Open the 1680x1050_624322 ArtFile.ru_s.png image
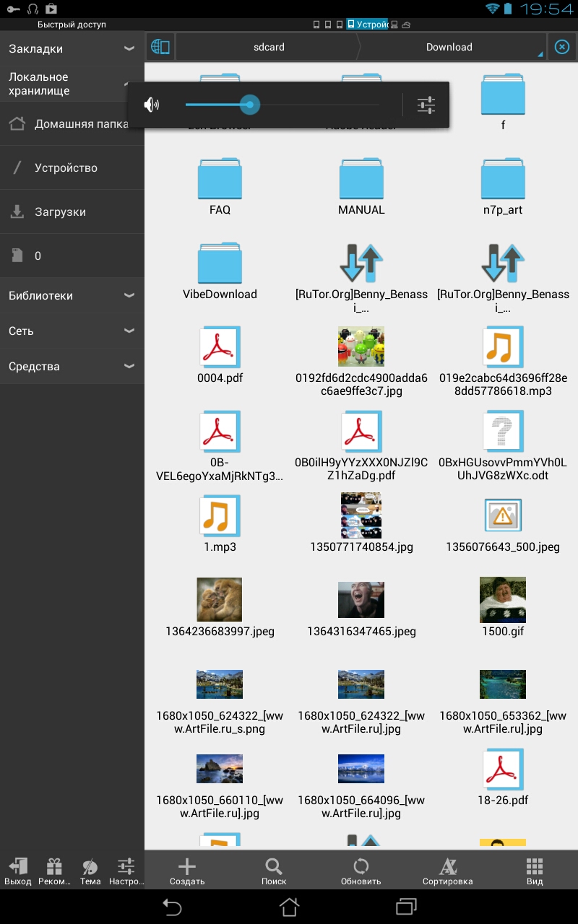This screenshot has height=924, width=578. pos(220,684)
